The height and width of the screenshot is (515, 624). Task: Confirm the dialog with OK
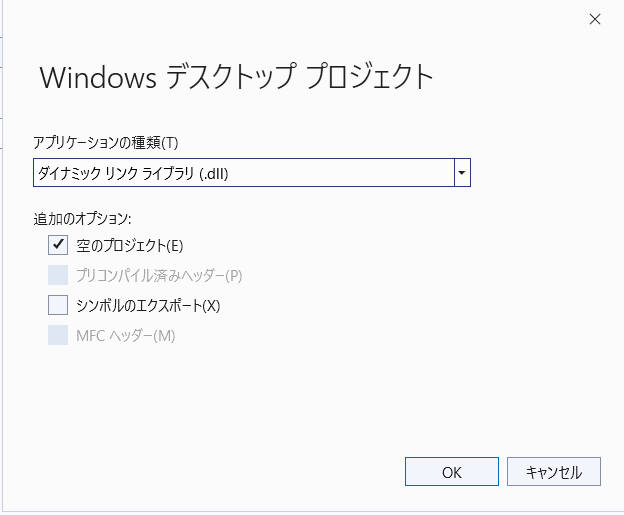click(x=451, y=471)
